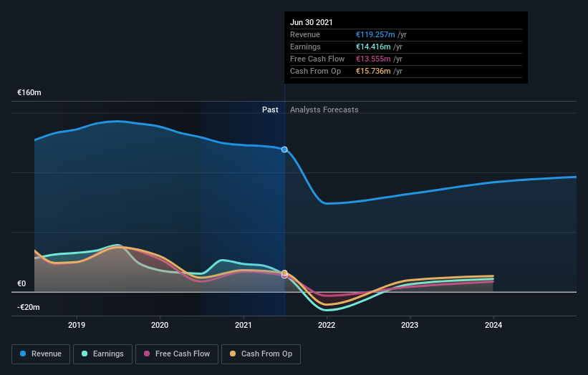588x375 pixels.
Task: Toggle the Free Cash Flow legend button
Action: pyautogui.click(x=177, y=354)
